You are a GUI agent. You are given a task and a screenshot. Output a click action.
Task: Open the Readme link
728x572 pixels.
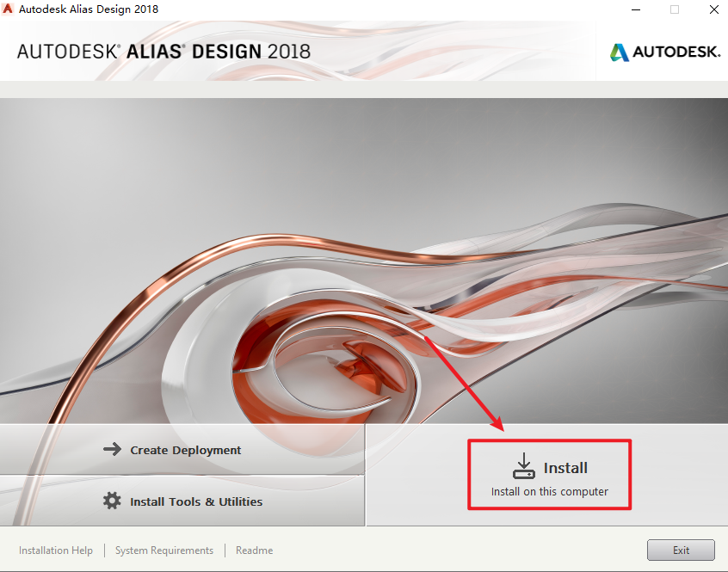pyautogui.click(x=255, y=550)
